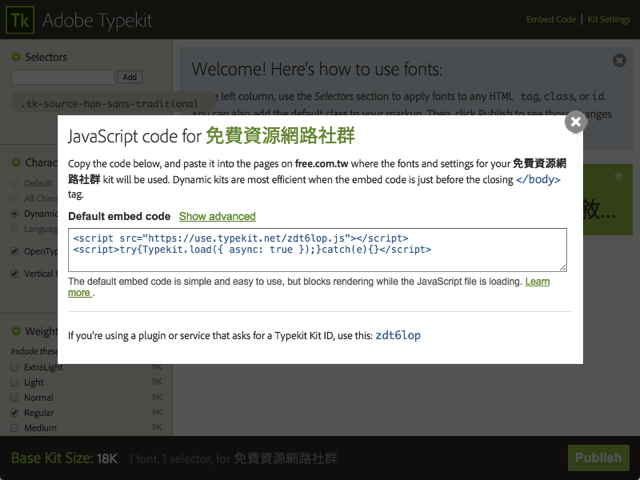This screenshot has width=640, height=480.
Task: Click the Typekit Tk logo icon
Action: [x=22, y=19]
